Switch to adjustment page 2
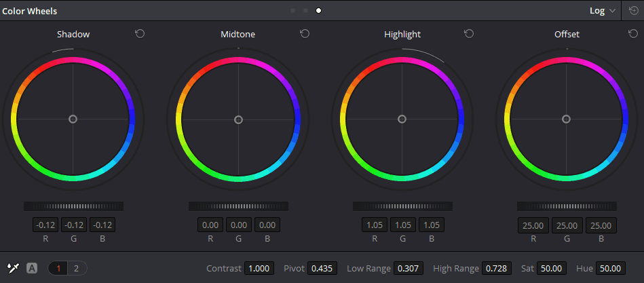This screenshot has width=644, height=283. click(x=77, y=269)
